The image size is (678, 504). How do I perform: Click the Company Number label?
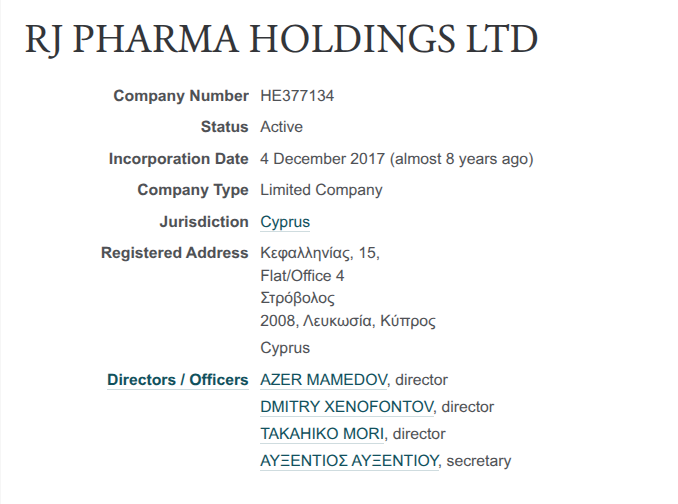point(180,96)
